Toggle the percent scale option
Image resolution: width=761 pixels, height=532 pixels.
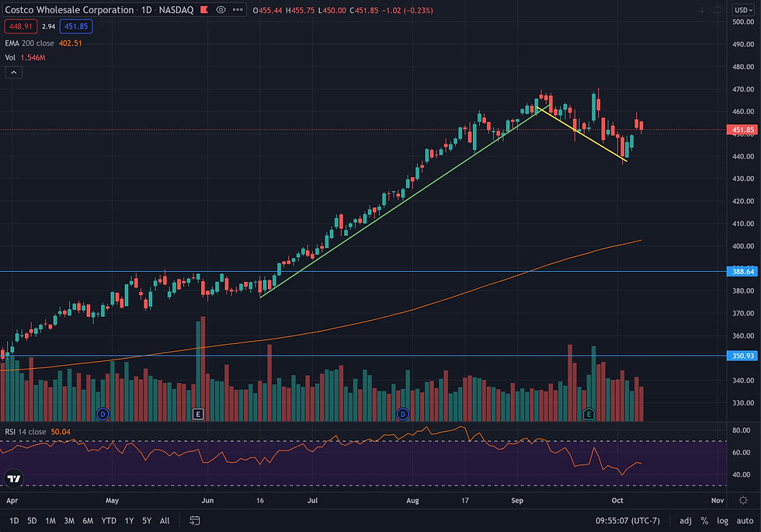click(704, 521)
